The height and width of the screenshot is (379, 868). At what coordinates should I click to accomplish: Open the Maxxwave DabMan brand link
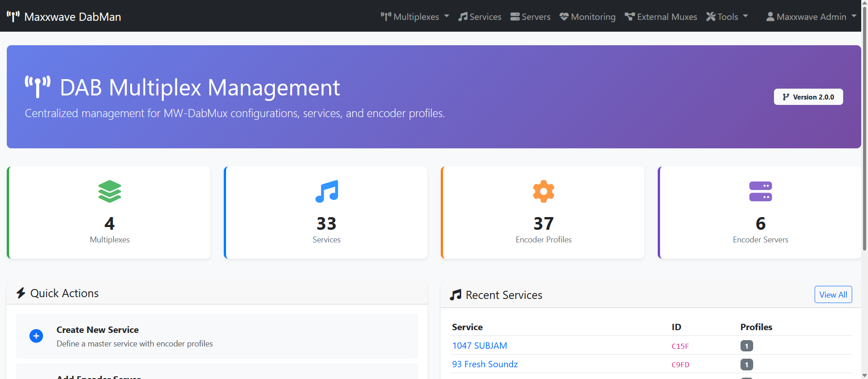click(x=64, y=17)
